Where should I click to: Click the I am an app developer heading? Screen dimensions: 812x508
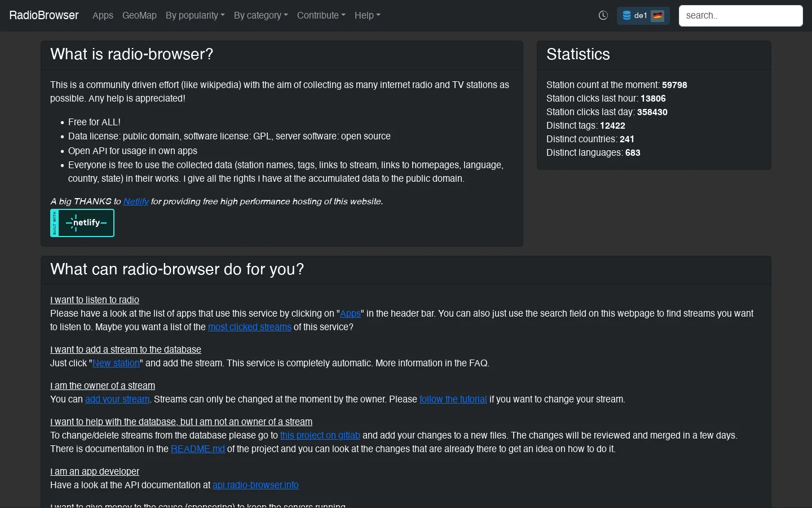95,471
